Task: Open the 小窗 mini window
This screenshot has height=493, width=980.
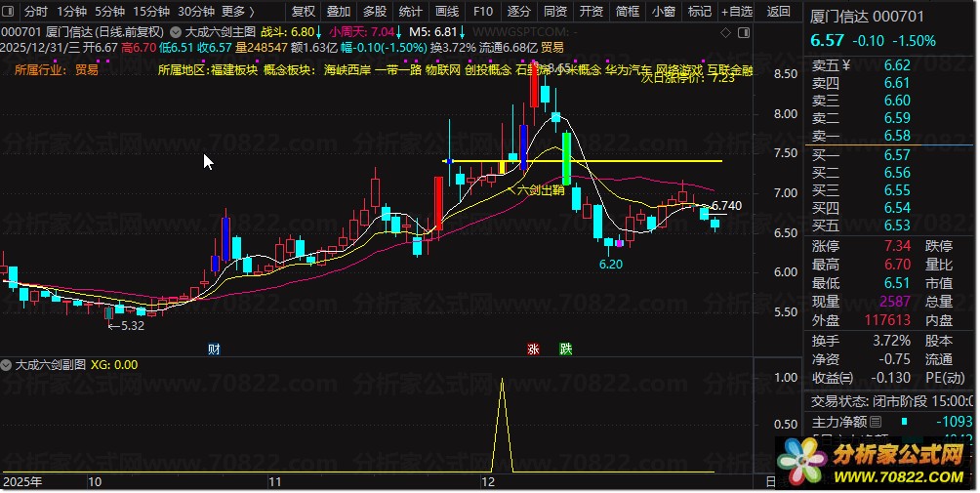Action: [663, 12]
